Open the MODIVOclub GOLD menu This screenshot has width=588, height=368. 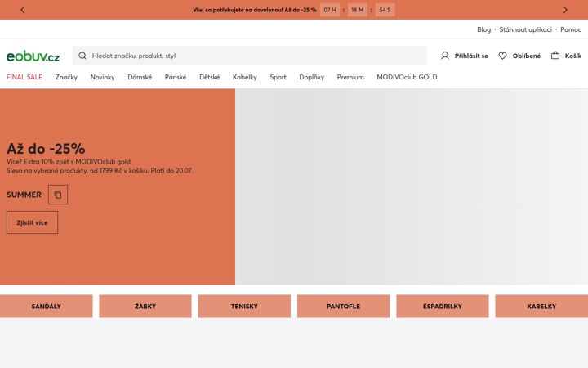pyautogui.click(x=407, y=77)
